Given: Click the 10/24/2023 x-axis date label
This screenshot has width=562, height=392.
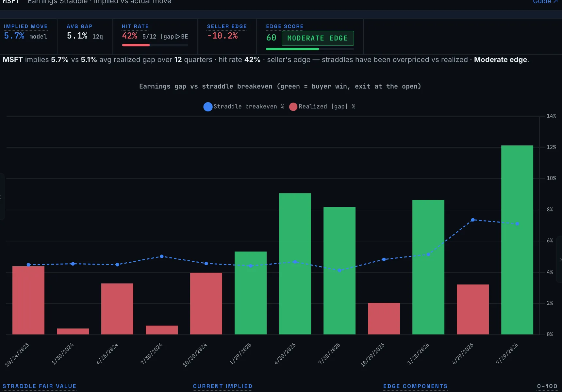Looking at the screenshot, I should 17,354.
